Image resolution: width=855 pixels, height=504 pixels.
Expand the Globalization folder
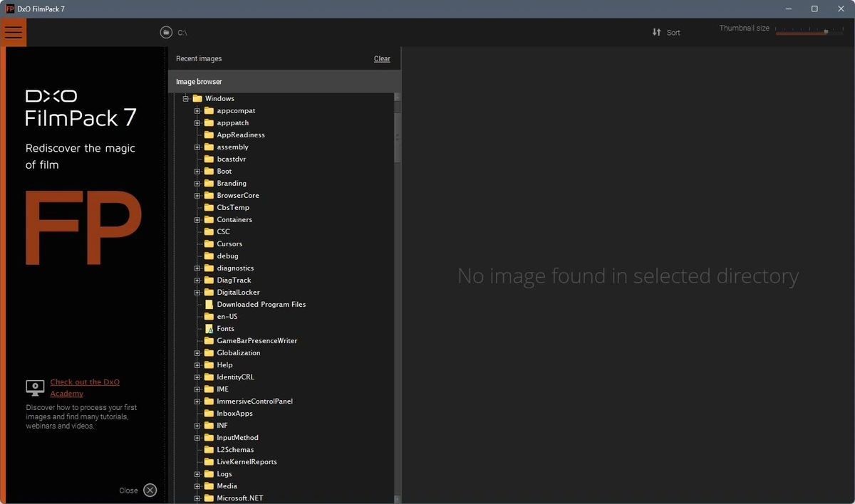click(x=197, y=353)
